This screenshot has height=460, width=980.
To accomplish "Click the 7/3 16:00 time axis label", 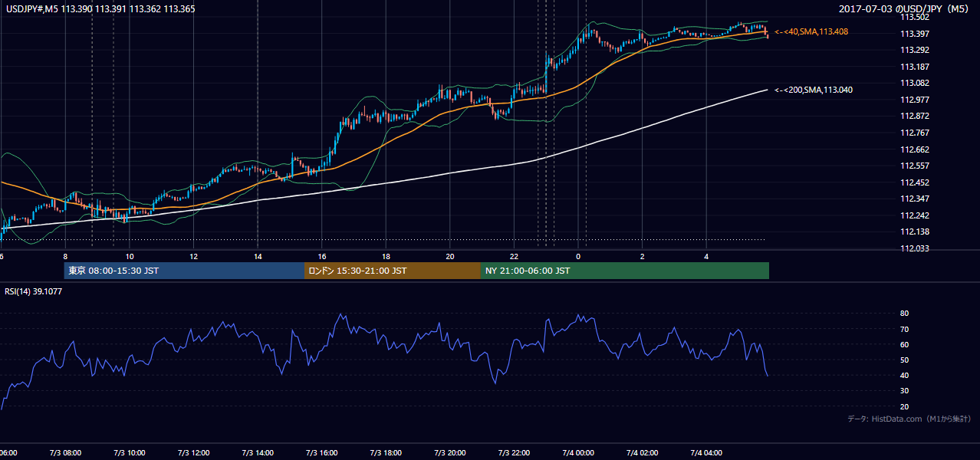I will pos(322,452).
